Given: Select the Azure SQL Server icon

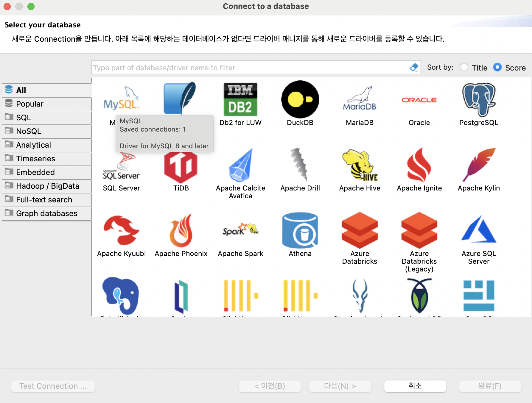Looking at the screenshot, I should point(479,229).
